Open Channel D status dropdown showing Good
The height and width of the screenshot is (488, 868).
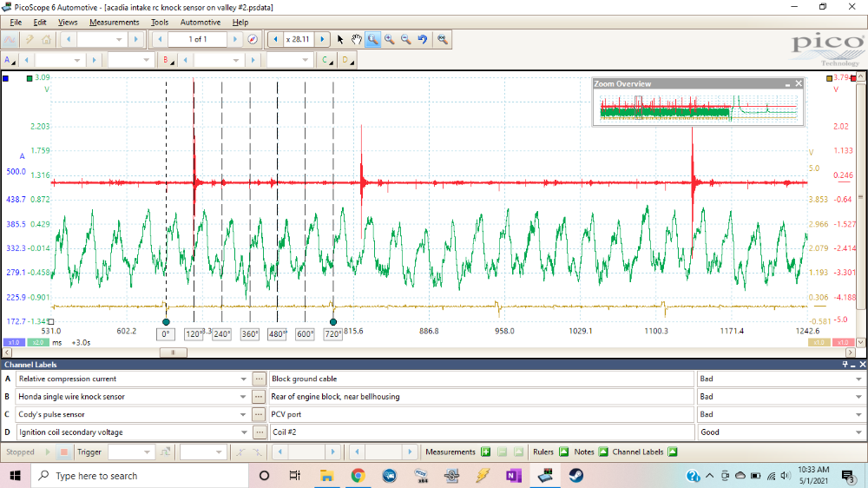[x=858, y=432]
